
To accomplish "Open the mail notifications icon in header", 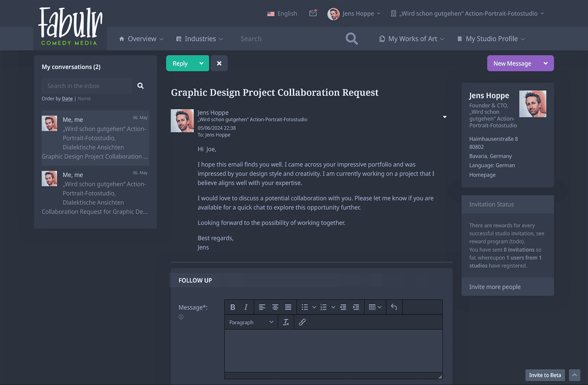I will [x=313, y=13].
